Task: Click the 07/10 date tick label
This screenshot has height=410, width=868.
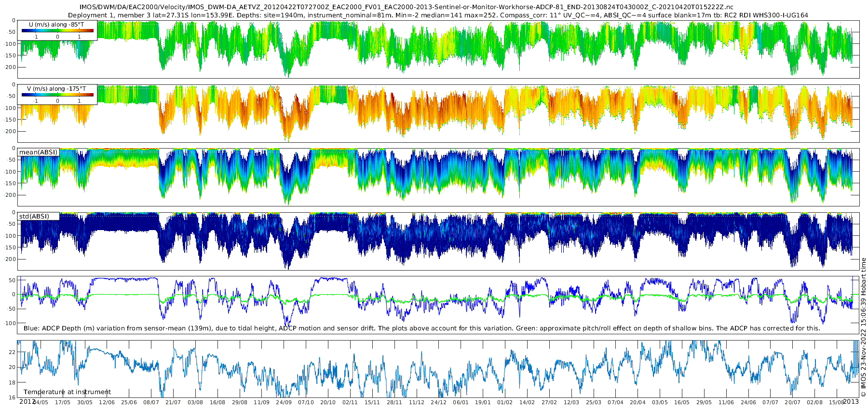Action: pyautogui.click(x=306, y=402)
